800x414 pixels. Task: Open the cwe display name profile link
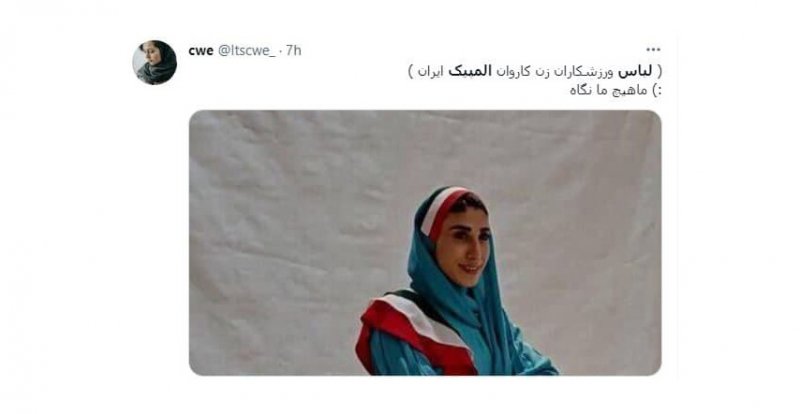[201, 51]
